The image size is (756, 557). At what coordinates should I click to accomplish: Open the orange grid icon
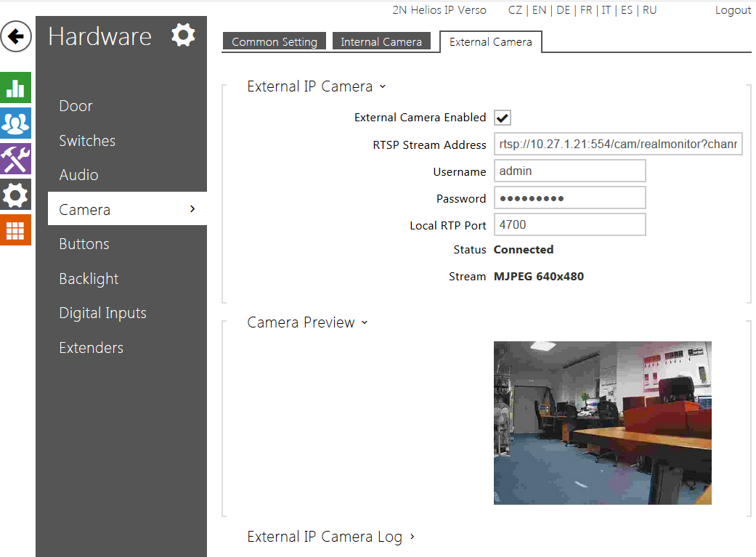click(16, 230)
